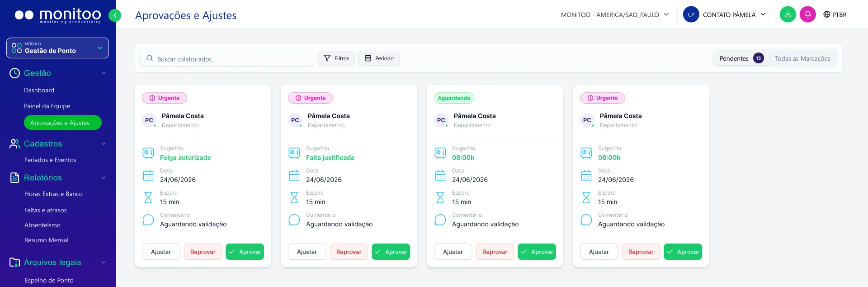Image resolution: width=868 pixels, height=287 pixels.
Task: Open the CONTATO PÂMELA user menu chevron
Action: pyautogui.click(x=763, y=14)
